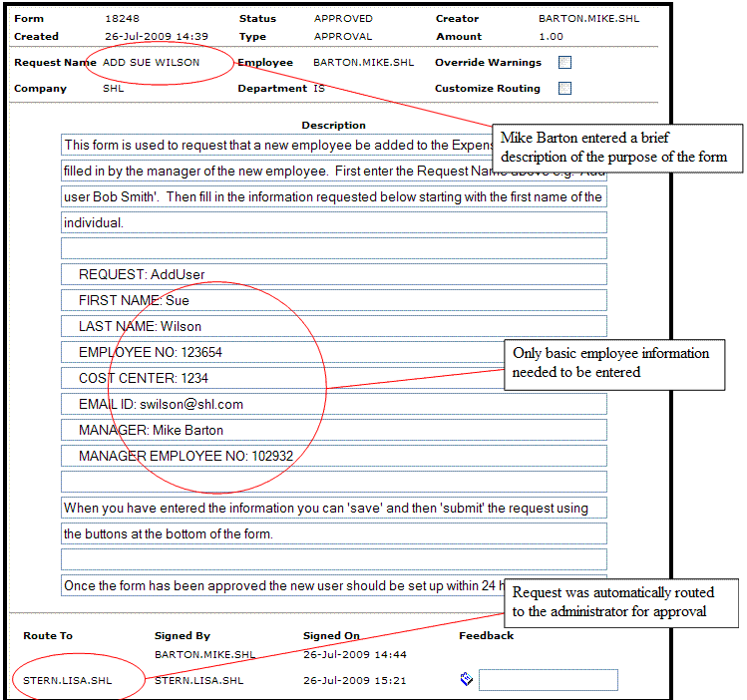The image size is (747, 700).
Task: Click the line starting 'When you have entered'
Action: coord(333,508)
